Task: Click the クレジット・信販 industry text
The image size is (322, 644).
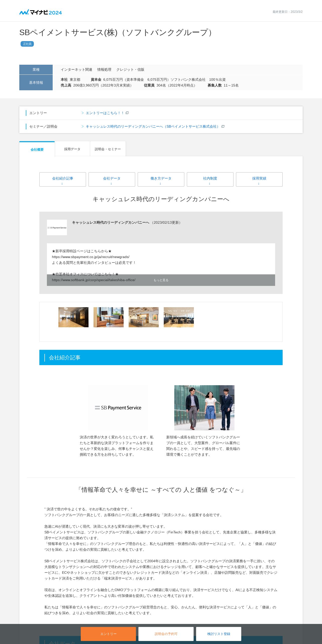Action: point(130,69)
